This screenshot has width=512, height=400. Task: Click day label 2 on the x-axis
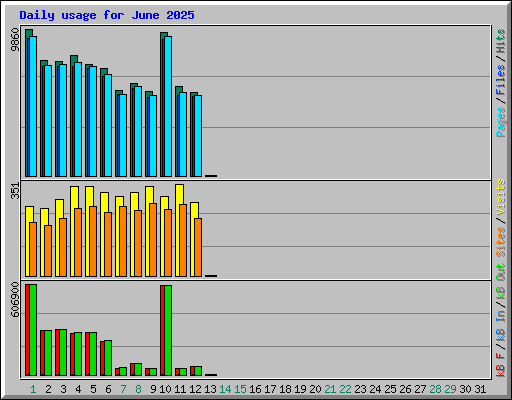[x=48, y=389]
